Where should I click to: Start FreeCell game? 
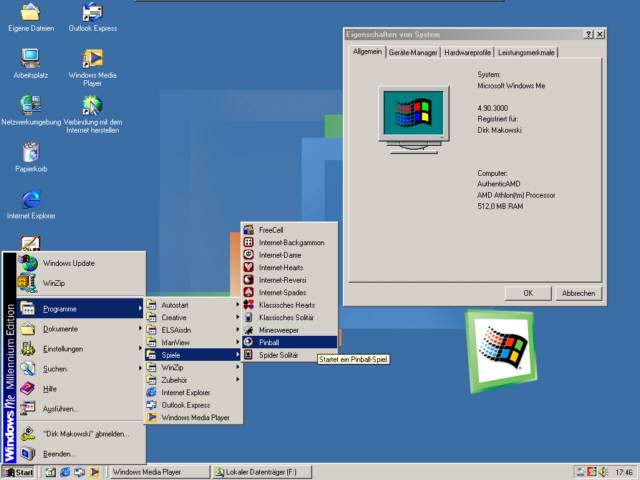click(290, 230)
